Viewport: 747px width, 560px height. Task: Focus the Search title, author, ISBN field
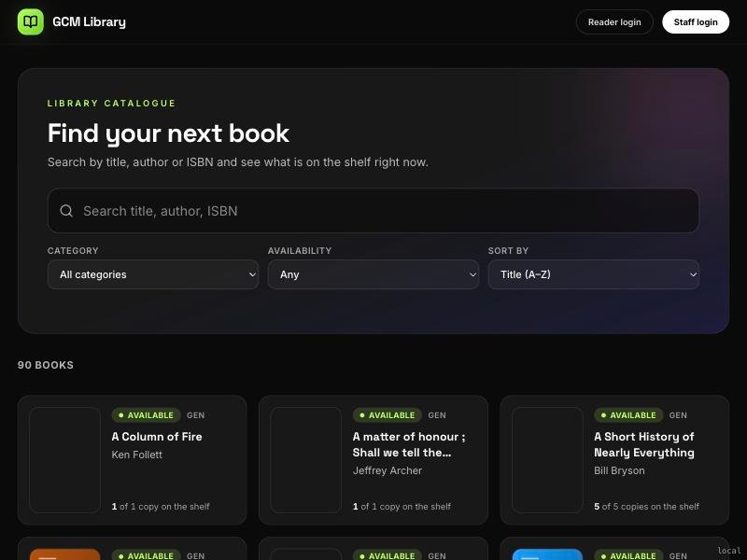pyautogui.click(x=373, y=211)
